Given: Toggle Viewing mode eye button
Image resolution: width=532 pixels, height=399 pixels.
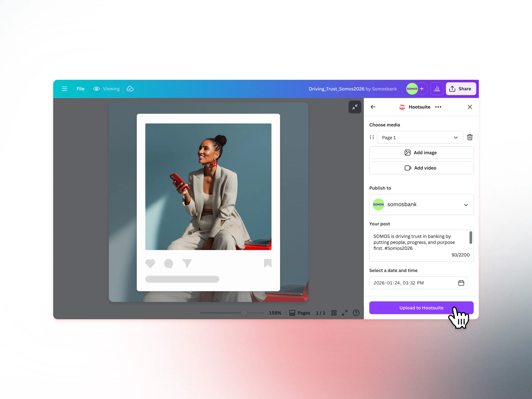Looking at the screenshot, I should 106,89.
